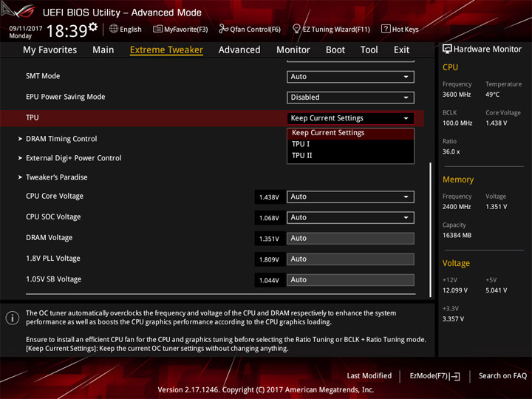Click the CPU Core Voltage label
The image size is (532, 399).
click(x=54, y=196)
